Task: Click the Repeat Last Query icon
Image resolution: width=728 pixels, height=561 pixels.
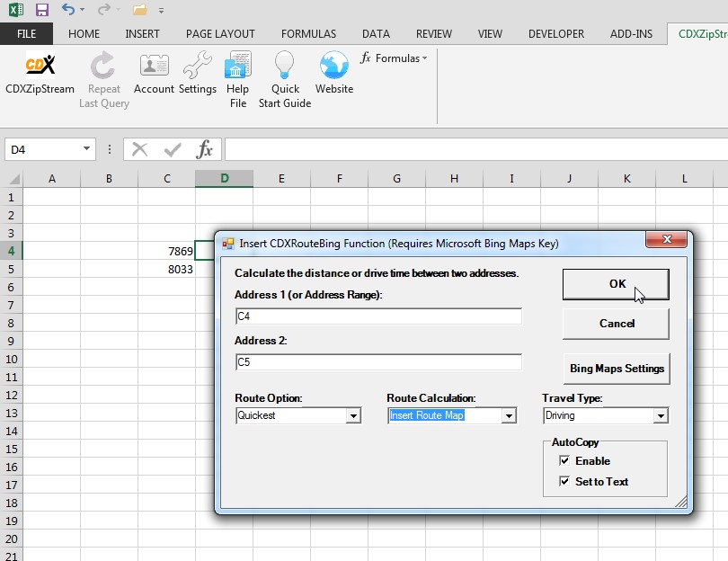Action: click(102, 65)
